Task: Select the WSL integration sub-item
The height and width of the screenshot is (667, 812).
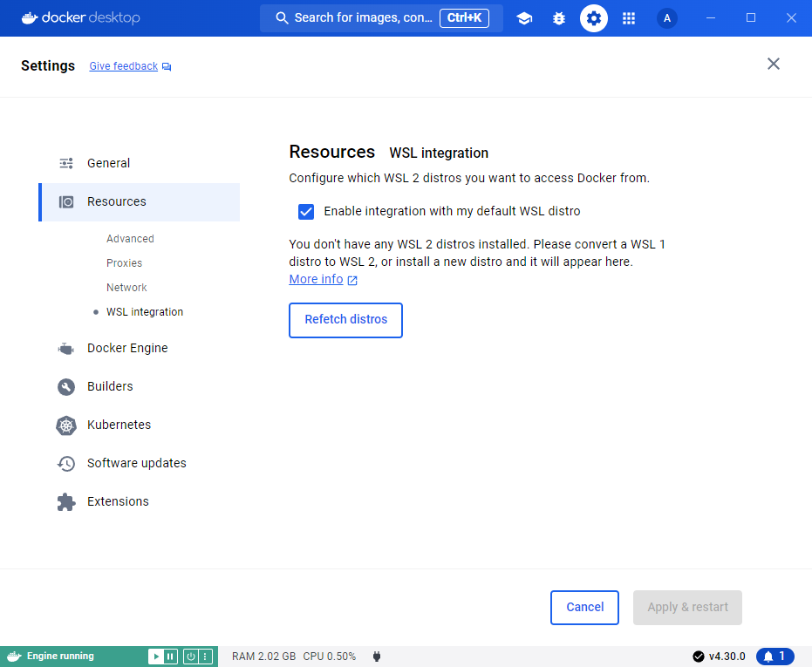Action: [145, 312]
